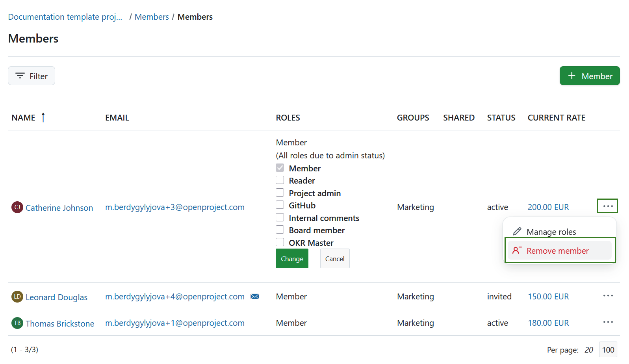The width and height of the screenshot is (629, 364).
Task: Check the OKR Master role checkbox
Action: [x=280, y=242]
